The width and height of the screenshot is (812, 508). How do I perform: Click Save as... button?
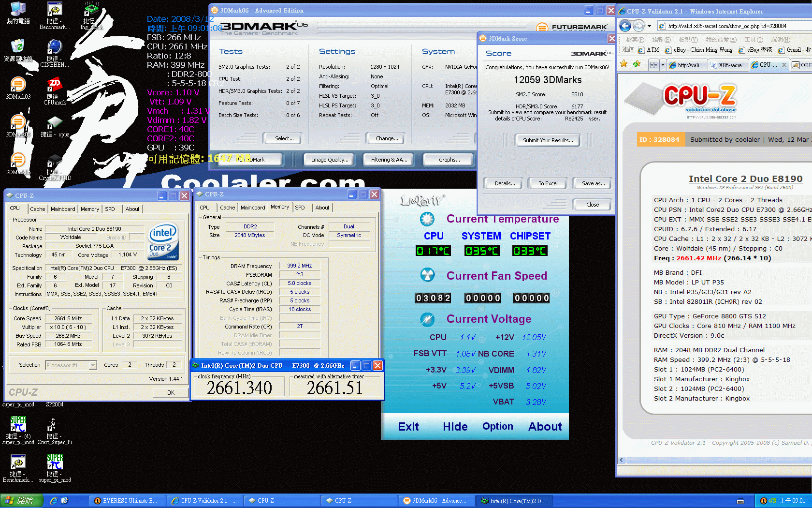point(593,183)
